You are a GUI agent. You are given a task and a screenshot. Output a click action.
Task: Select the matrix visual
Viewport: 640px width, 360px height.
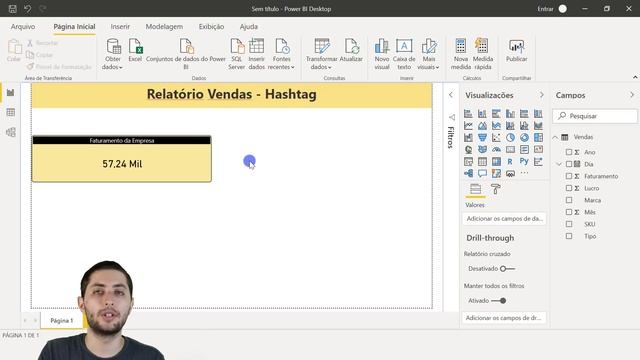coord(496,162)
